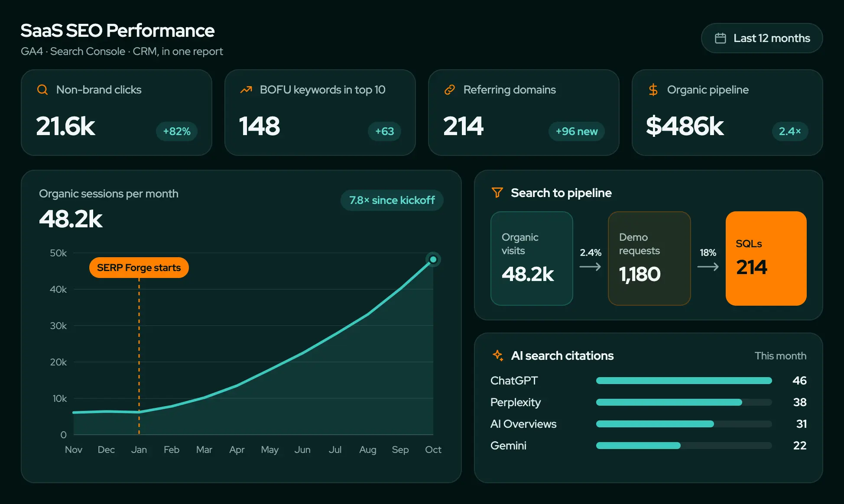Click the 214 Referring domains value
The width and height of the screenshot is (844, 504).
pyautogui.click(x=463, y=126)
